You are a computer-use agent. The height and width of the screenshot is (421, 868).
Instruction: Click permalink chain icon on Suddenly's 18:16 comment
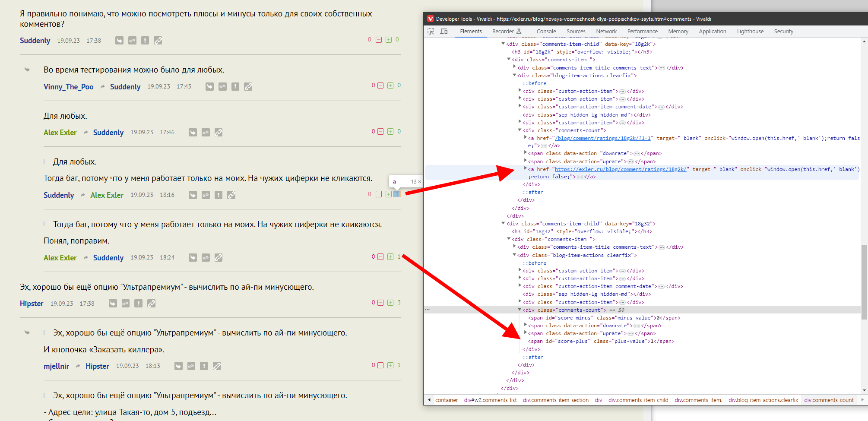click(231, 195)
